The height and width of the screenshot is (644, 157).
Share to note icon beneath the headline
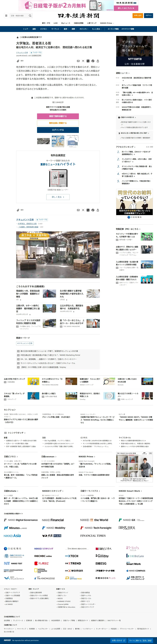click(83, 61)
